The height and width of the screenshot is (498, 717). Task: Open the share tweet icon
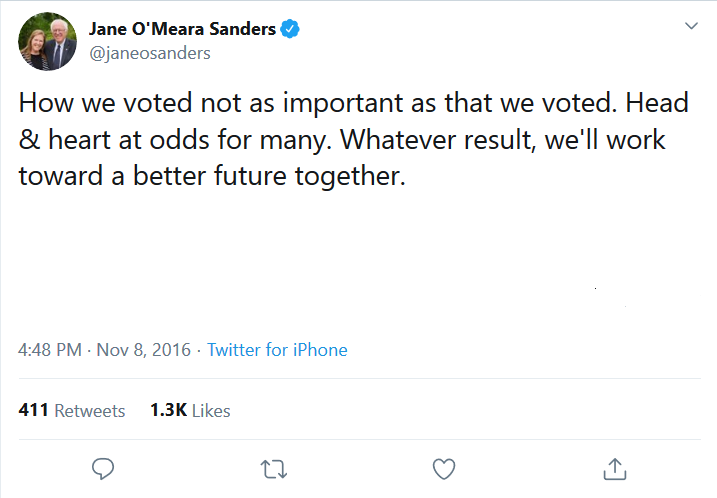click(x=615, y=467)
